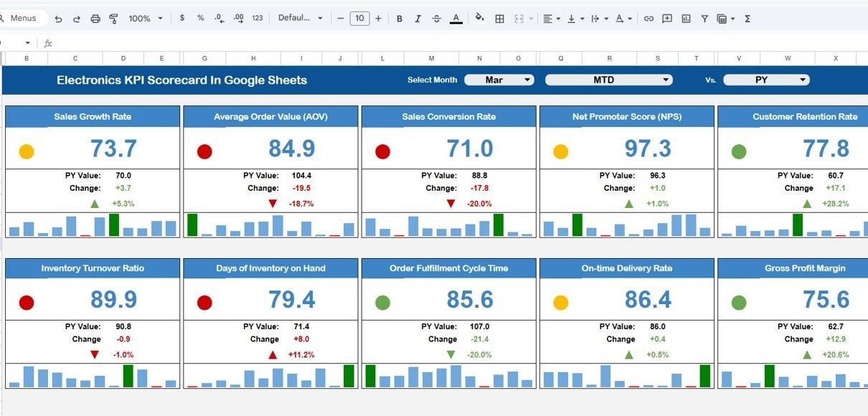Print the spreadsheet using the printer icon

pyautogui.click(x=95, y=19)
